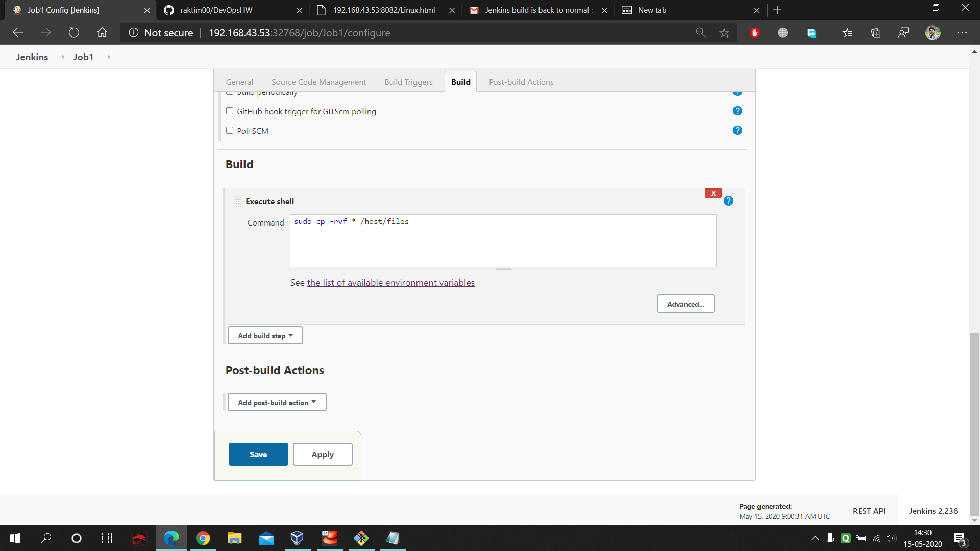Click help icon for Execute shell
The width and height of the screenshot is (980, 551).
(x=728, y=201)
